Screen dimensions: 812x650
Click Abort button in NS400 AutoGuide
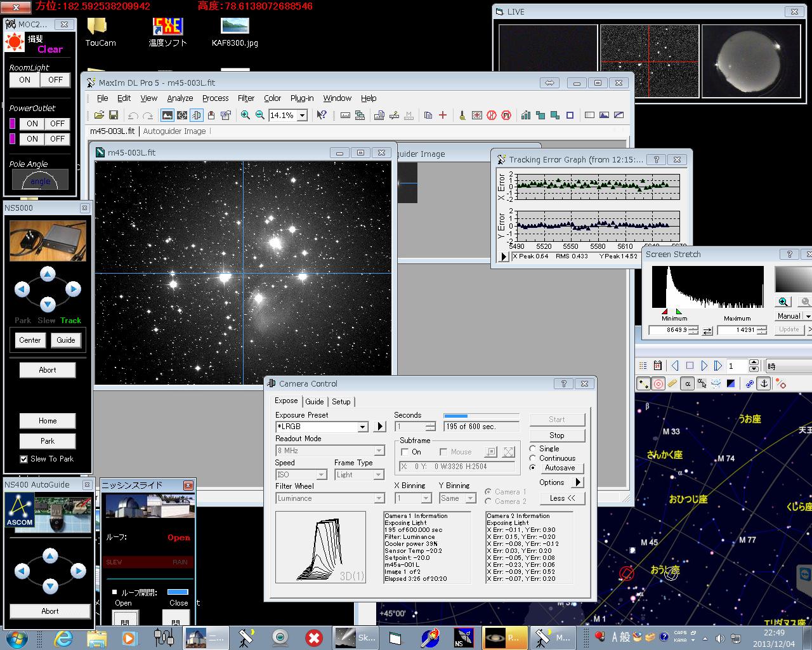pyautogui.click(x=50, y=611)
